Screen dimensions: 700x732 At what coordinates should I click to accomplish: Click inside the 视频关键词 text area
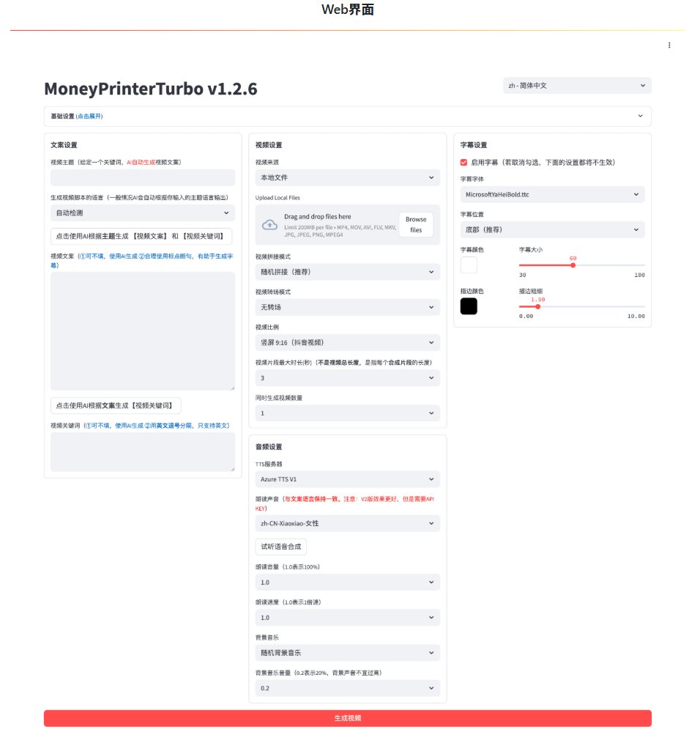click(x=143, y=452)
